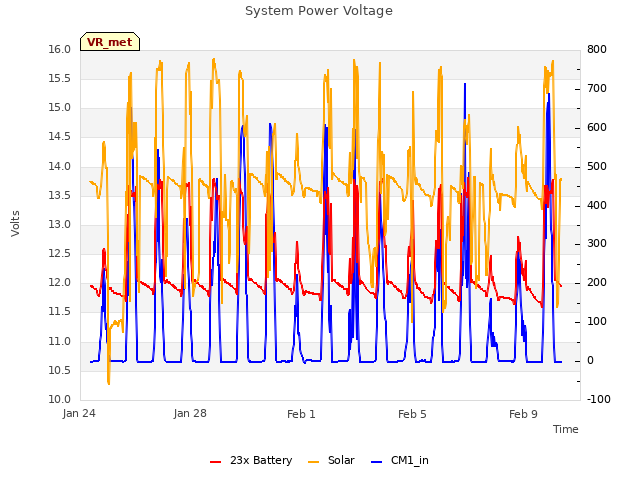
Task: Click the Feb 1 date tick label
Action: [x=301, y=414]
